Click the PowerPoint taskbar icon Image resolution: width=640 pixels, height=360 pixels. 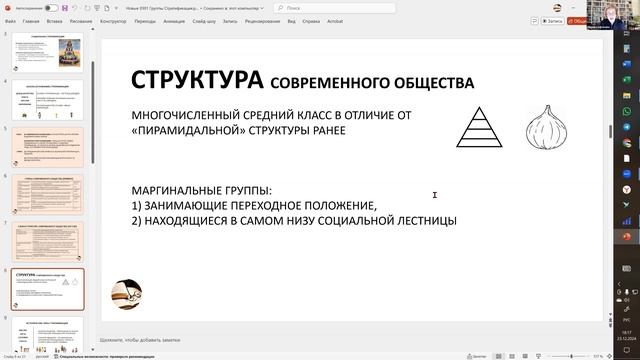627,237
